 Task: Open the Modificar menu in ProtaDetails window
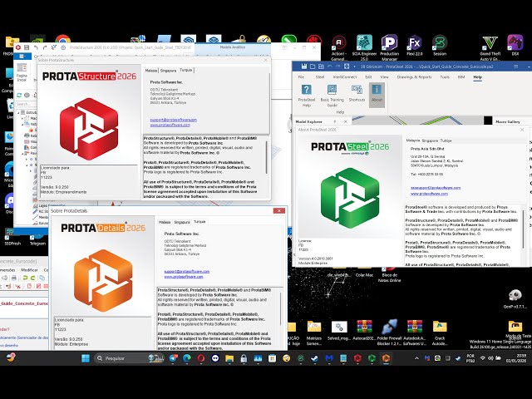[30, 270]
